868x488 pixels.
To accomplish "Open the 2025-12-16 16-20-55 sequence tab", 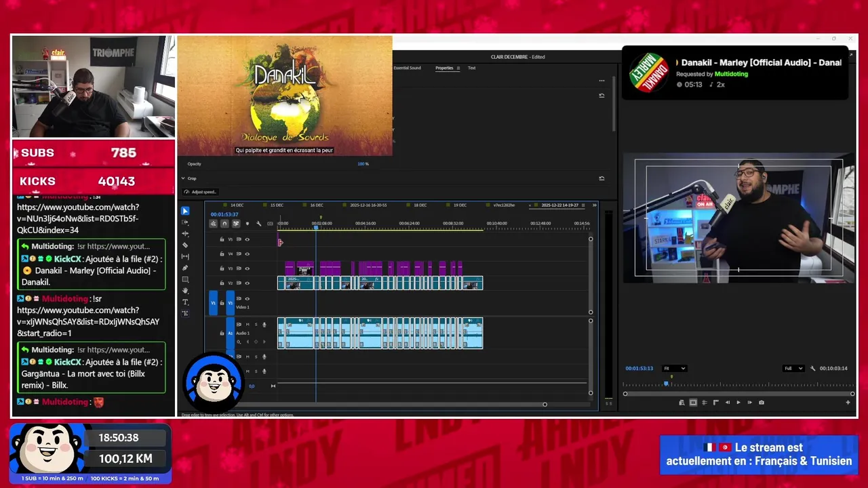I will [368, 205].
